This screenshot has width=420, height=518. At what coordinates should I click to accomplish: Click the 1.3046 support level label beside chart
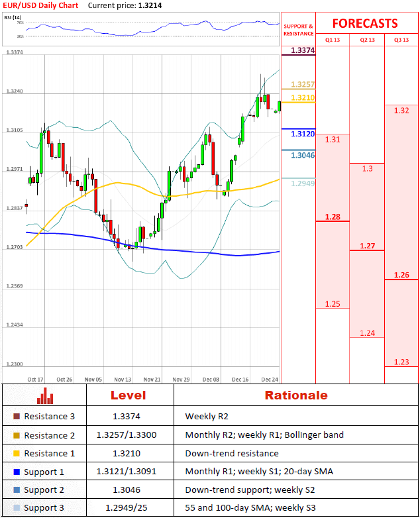(303, 155)
